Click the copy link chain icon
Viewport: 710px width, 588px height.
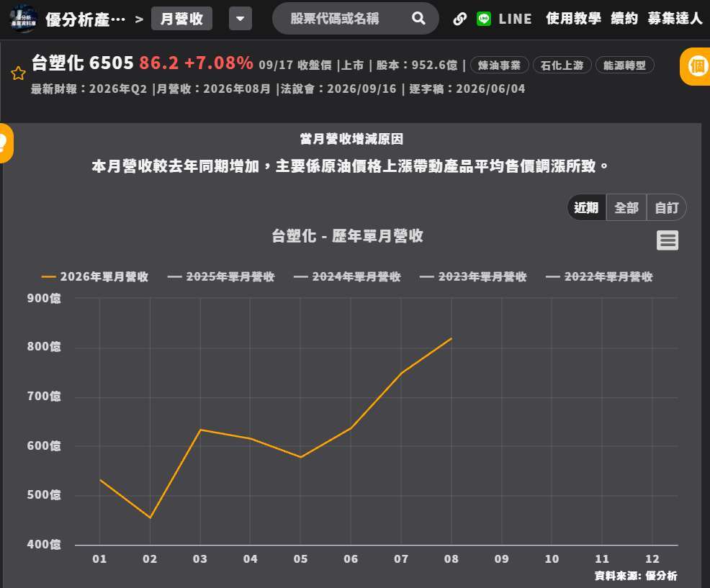click(459, 19)
